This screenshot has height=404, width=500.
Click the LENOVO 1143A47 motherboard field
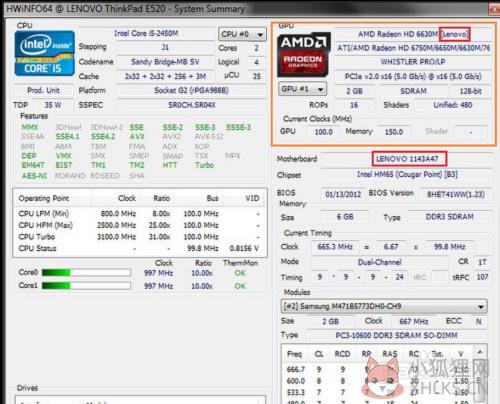point(407,159)
